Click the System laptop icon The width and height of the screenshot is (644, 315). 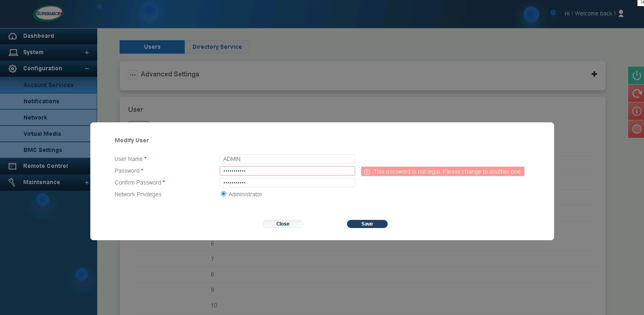[13, 52]
